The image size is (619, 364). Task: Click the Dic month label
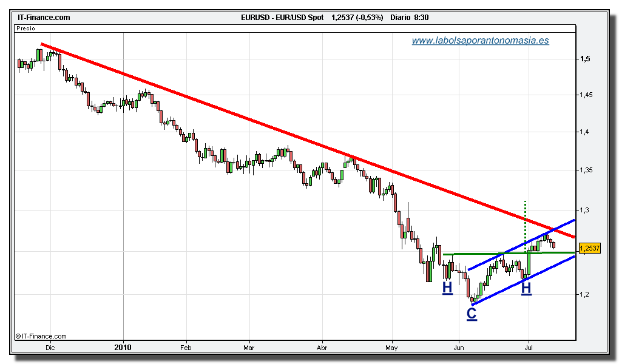pos(50,348)
